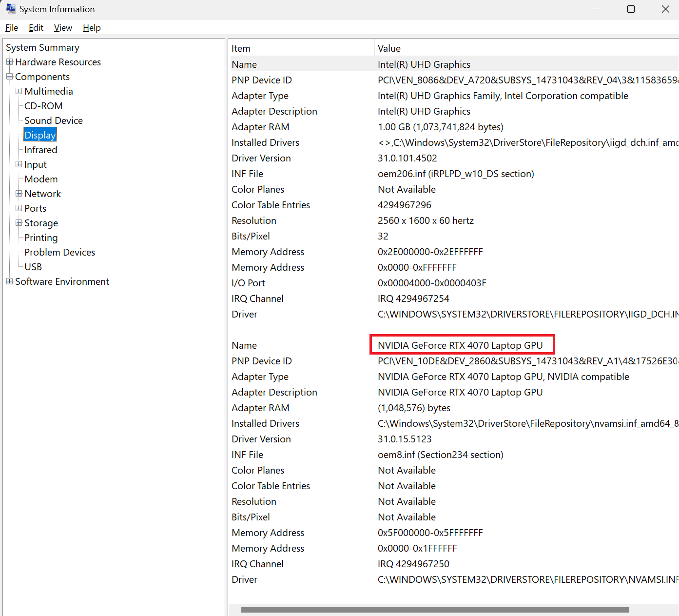
Task: Open the Help menu
Action: (x=92, y=28)
